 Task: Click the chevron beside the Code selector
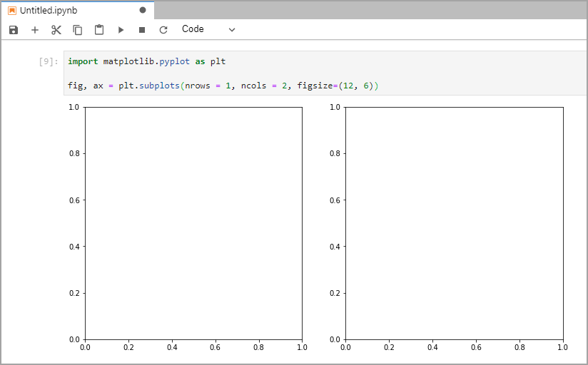(231, 30)
